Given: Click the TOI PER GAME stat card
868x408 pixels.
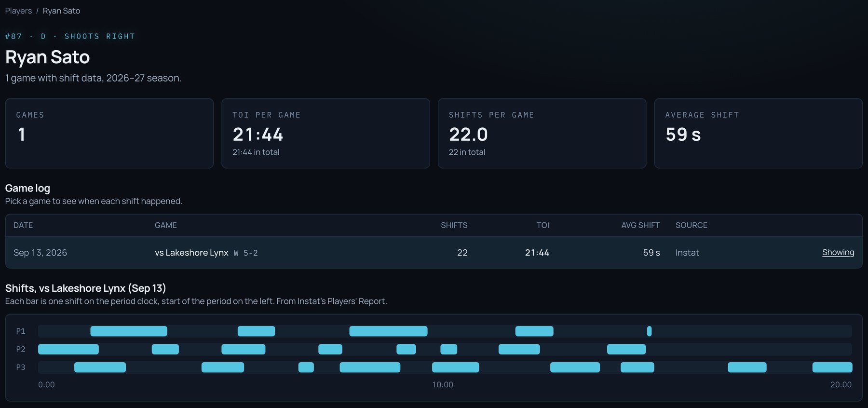Looking at the screenshot, I should point(325,134).
